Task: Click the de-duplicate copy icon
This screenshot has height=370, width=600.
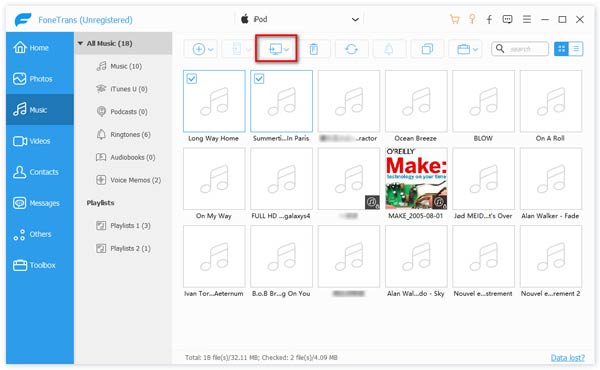Action: coord(427,49)
